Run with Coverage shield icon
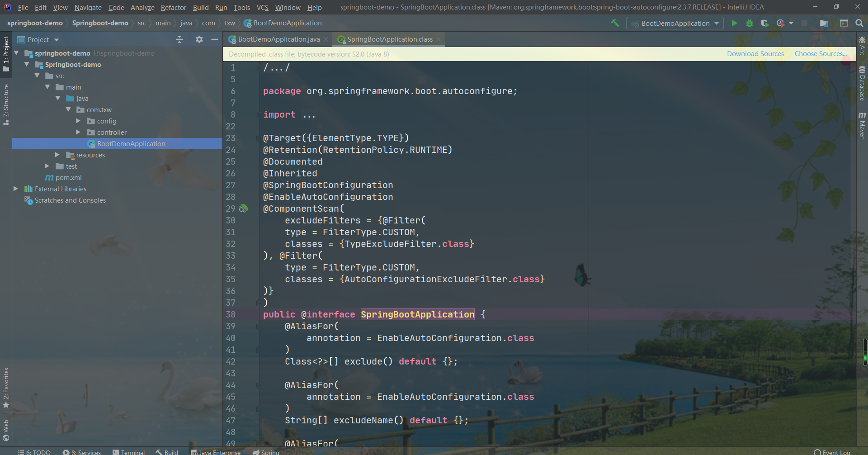The image size is (868, 455). tap(764, 23)
